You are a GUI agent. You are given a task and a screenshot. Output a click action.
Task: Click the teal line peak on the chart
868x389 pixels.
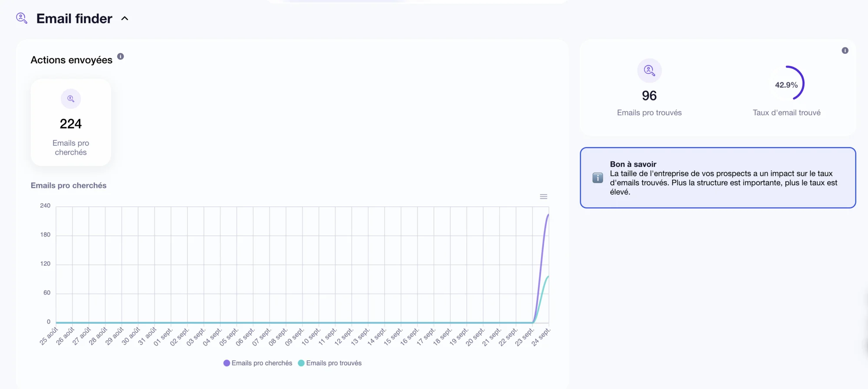pos(548,277)
